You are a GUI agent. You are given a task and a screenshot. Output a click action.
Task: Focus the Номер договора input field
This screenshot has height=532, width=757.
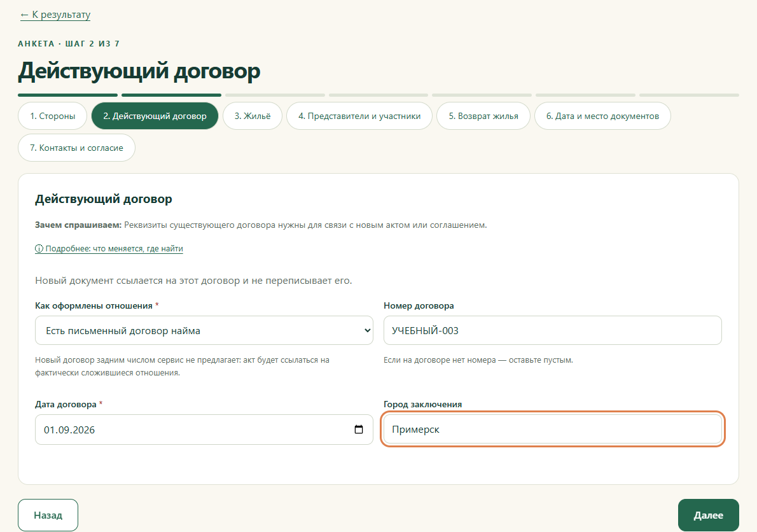(552, 330)
